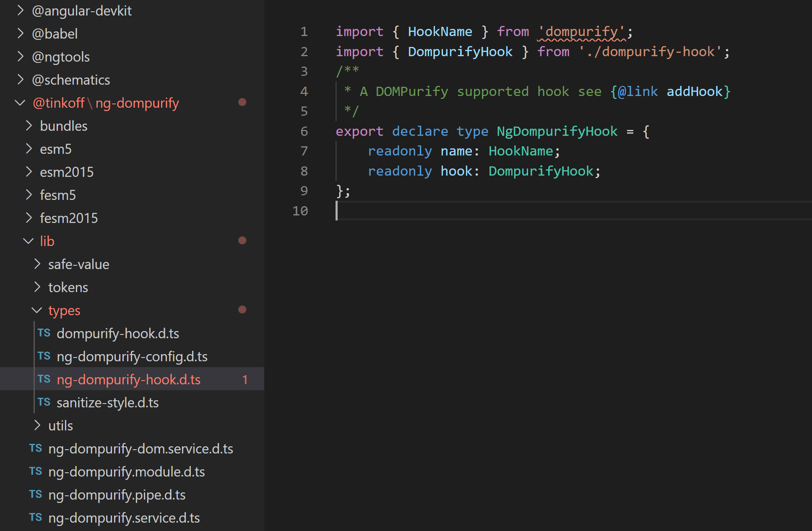Click TS icon beside dompurify-hook.d.ts
Screen dimensions: 812x531
tap(44, 333)
